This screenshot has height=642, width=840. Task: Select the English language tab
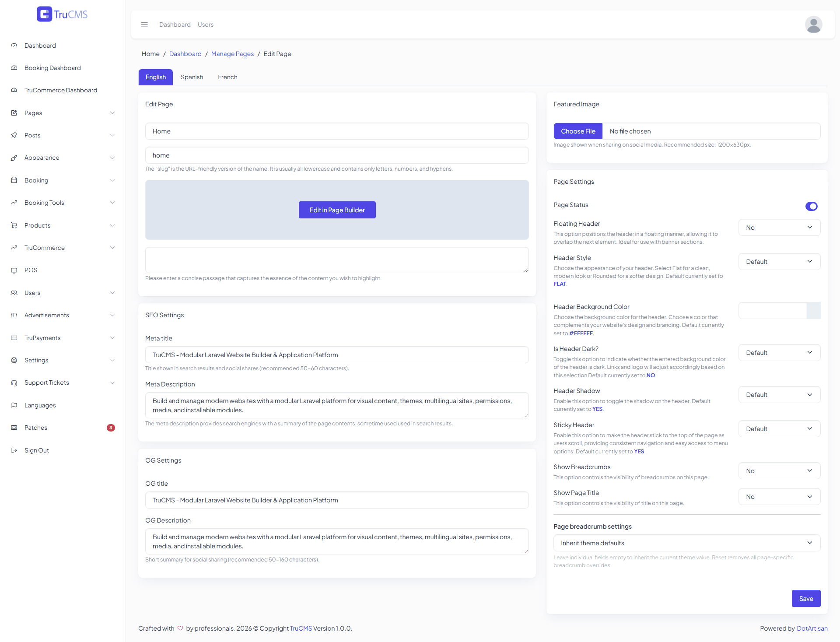tap(156, 77)
